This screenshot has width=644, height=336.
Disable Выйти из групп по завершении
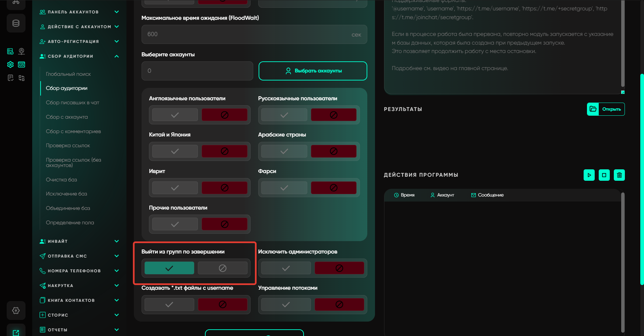pyautogui.click(x=222, y=268)
